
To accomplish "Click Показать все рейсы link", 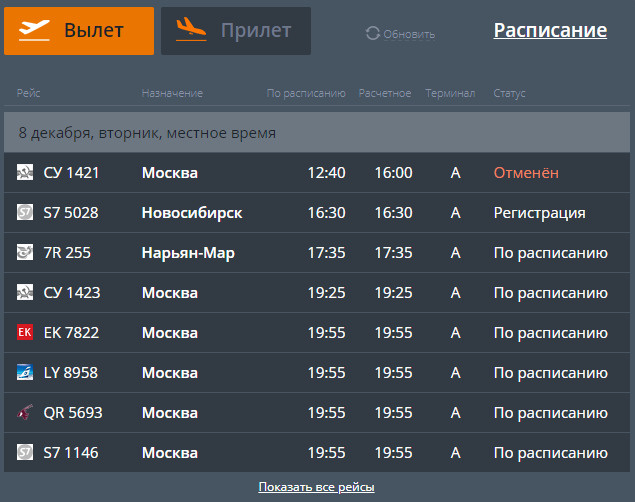I will click(x=316, y=487).
